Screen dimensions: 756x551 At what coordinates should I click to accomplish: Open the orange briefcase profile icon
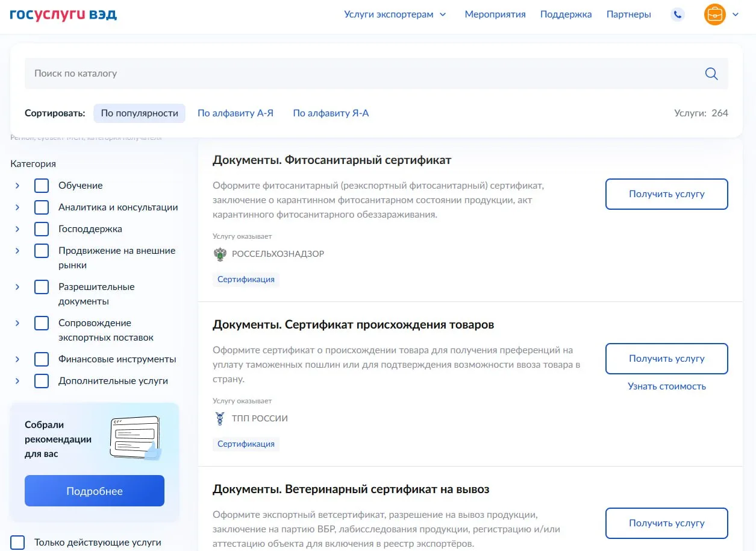714,14
